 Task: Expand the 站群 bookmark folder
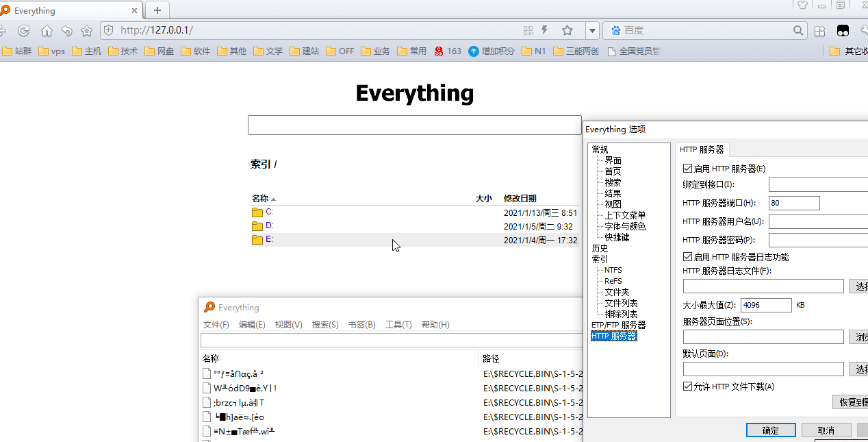(x=17, y=51)
